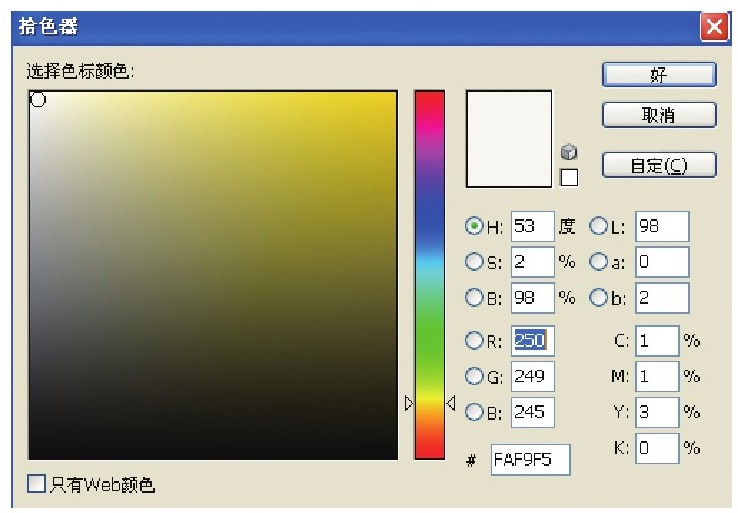Screen dimensions: 738x513
Task: Click the HSB brightness field showing 98
Action: pos(533,297)
